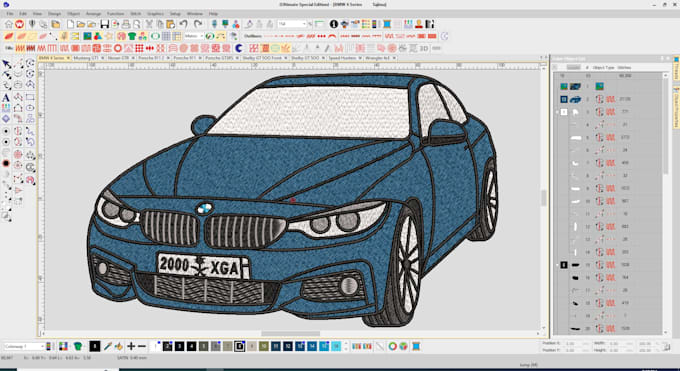680x371 pixels.
Task: Switch to the Shelby GT 500 Front tab
Action: [x=262, y=58]
